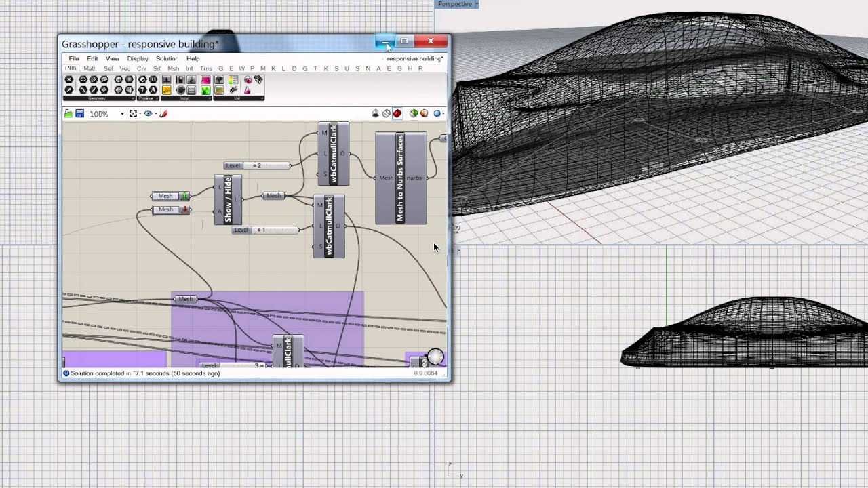Image resolution: width=868 pixels, height=488 pixels.
Task: Save the document with the floppy icon
Action: 79,114
